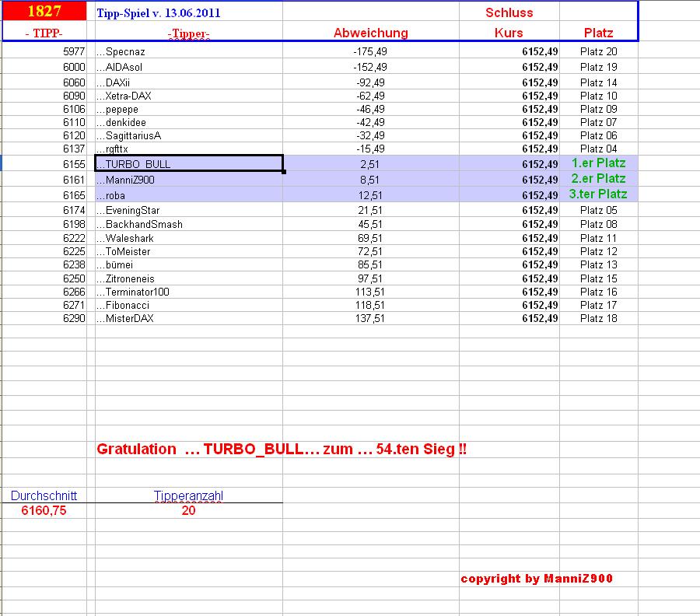Select the green '1.er Platz' cell

pyautogui.click(x=598, y=163)
